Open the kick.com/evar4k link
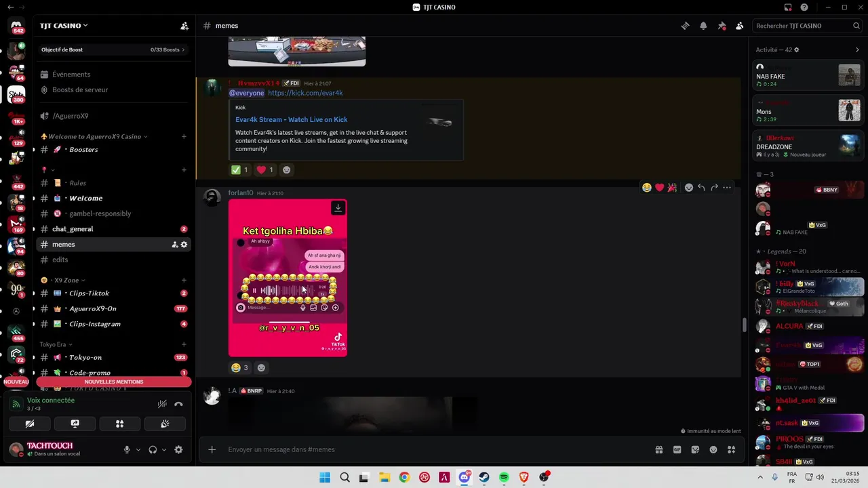 coord(305,93)
